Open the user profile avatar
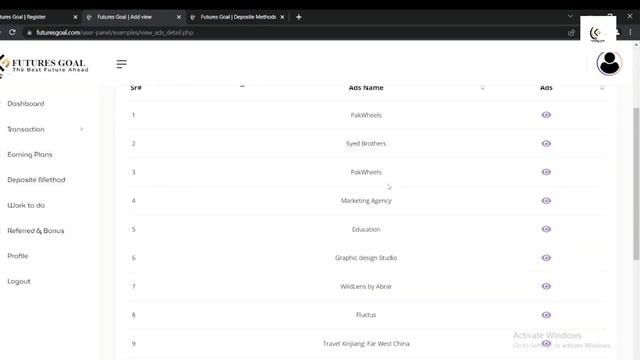 click(609, 63)
